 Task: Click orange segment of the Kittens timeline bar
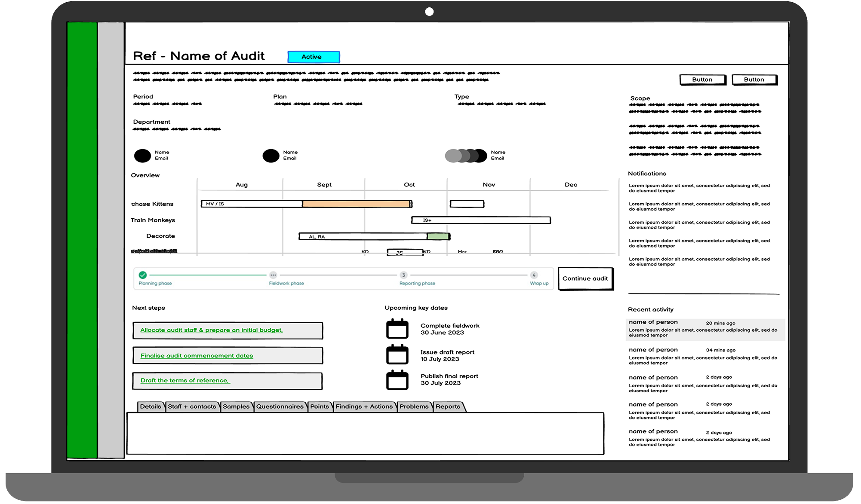coord(356,204)
